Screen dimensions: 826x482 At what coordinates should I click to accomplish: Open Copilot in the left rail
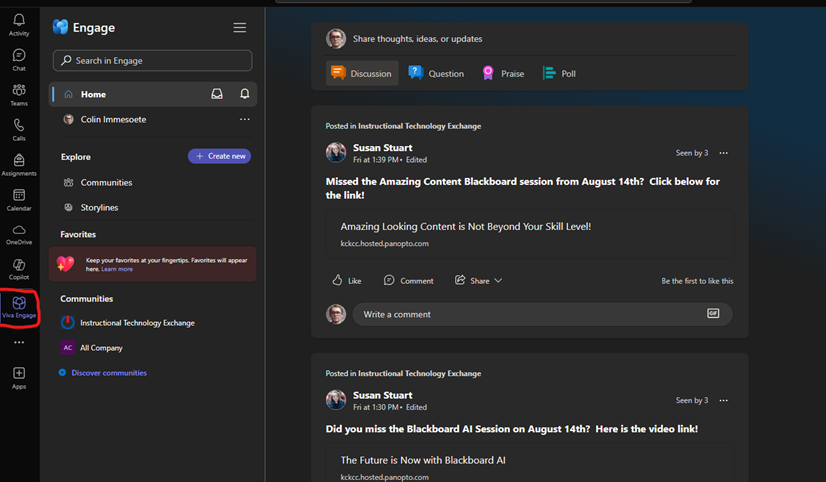coord(19,270)
